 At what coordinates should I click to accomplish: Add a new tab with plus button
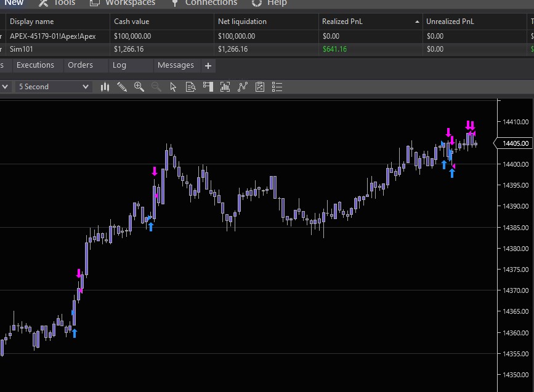(208, 66)
